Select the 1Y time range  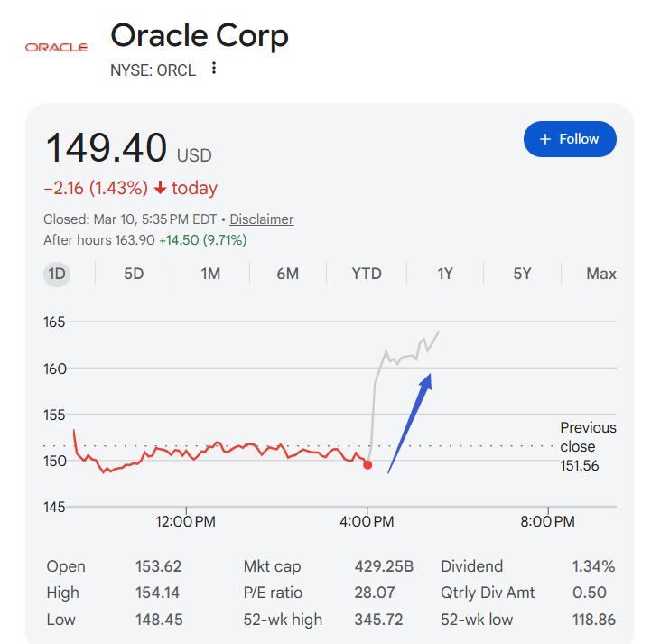point(444,274)
